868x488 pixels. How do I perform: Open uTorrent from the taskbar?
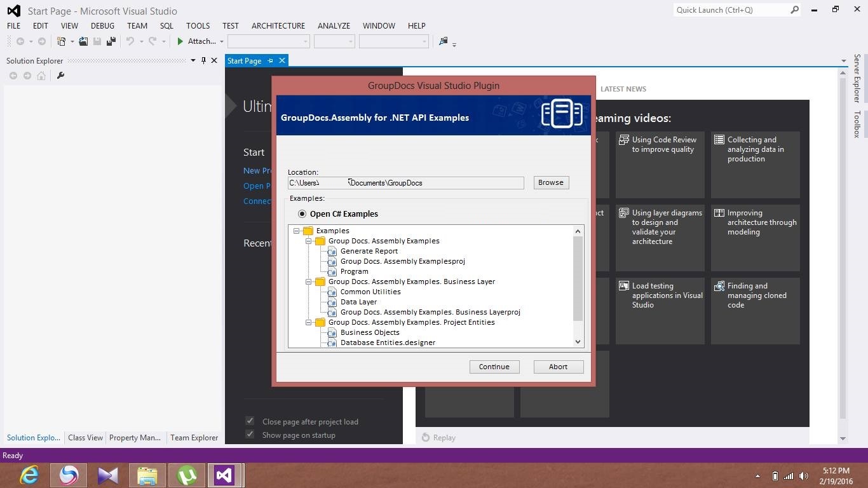pos(187,475)
